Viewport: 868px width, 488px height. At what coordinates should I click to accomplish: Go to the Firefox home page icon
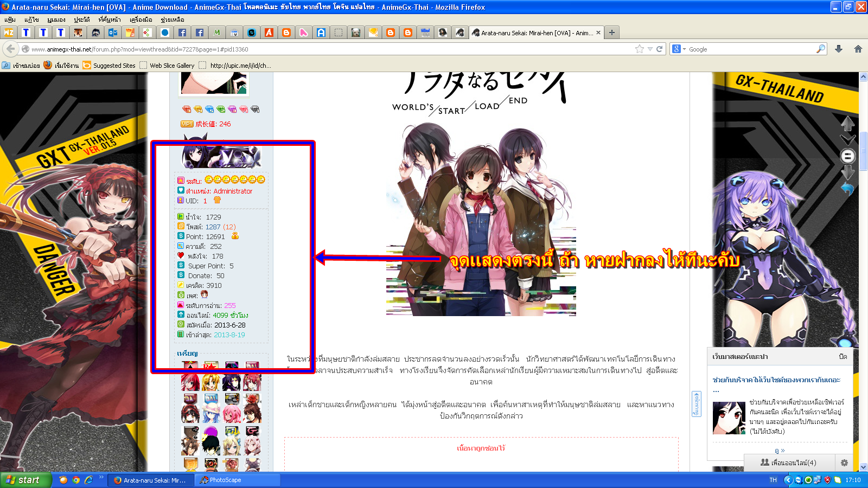[x=858, y=49]
